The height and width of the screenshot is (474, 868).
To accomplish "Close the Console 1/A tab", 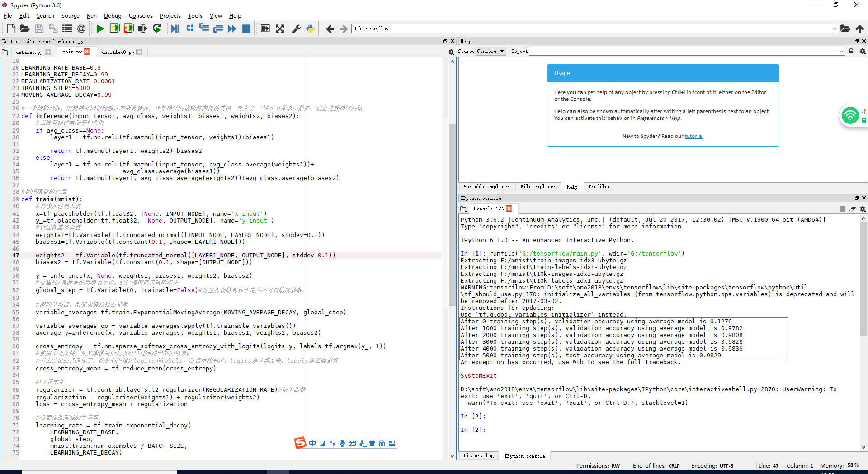I will [509, 209].
